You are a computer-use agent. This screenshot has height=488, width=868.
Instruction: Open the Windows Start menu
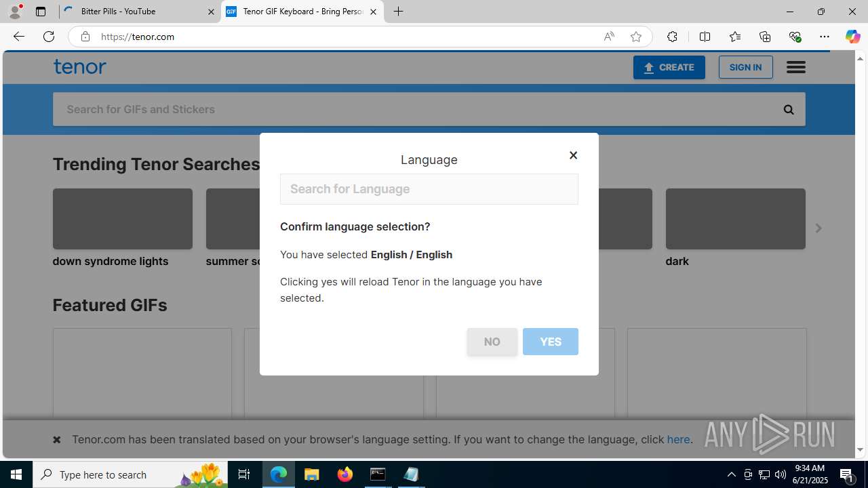(x=16, y=474)
